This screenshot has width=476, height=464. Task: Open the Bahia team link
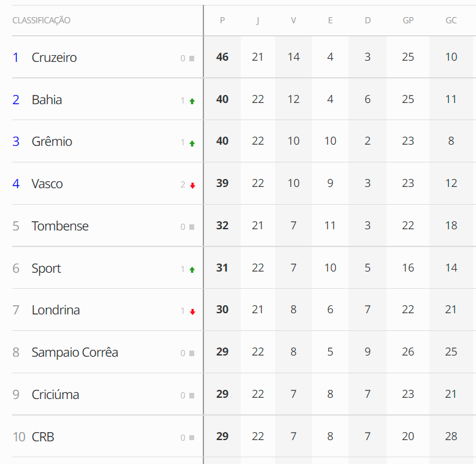click(47, 100)
